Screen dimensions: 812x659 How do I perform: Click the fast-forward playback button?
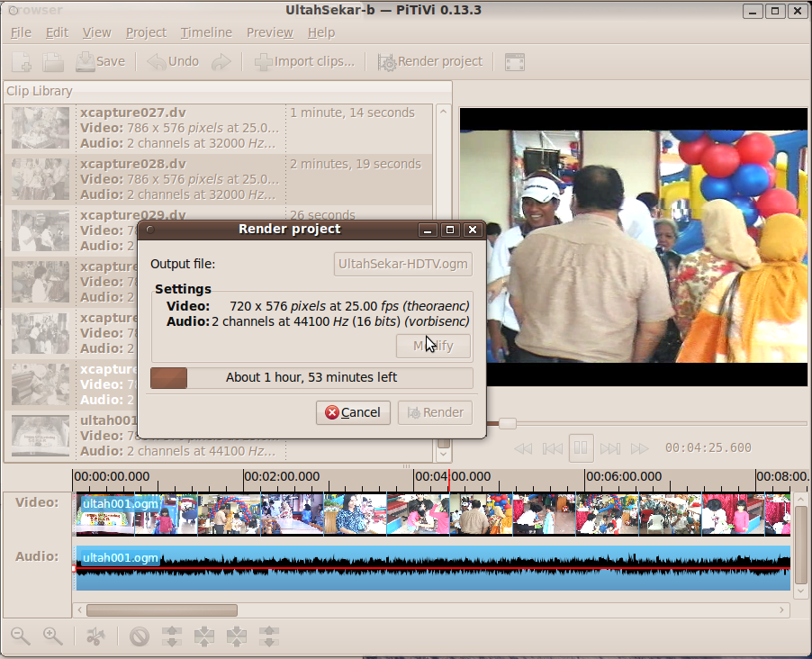[x=639, y=448]
